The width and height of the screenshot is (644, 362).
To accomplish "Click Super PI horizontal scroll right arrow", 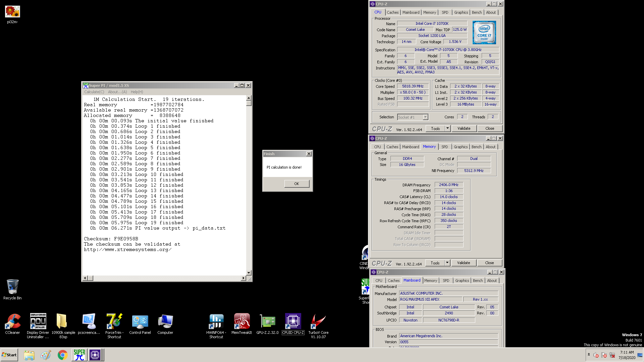I will point(244,278).
